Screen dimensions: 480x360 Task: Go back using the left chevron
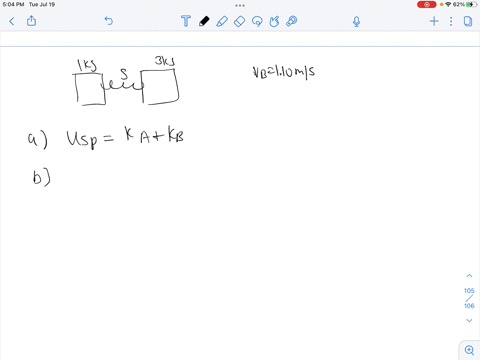pyautogui.click(x=12, y=22)
